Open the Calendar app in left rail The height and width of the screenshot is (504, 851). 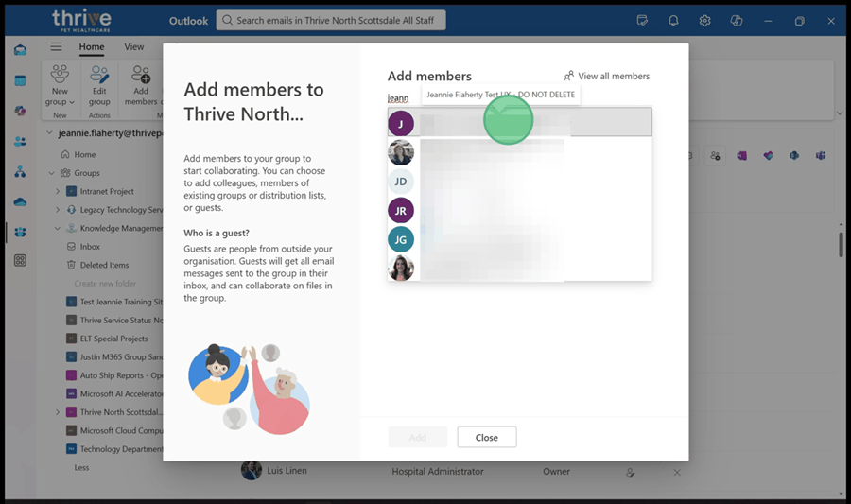click(20, 80)
